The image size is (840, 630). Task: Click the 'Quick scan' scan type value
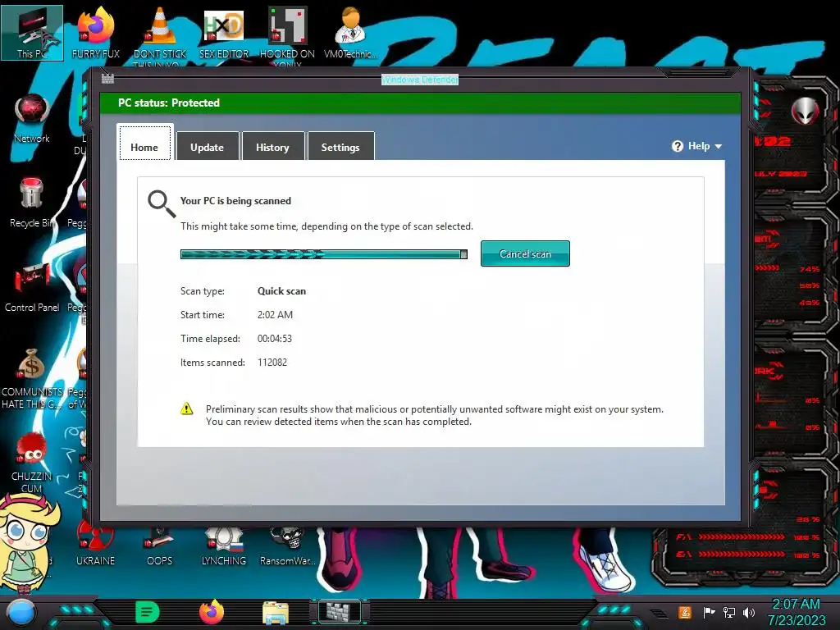coord(281,291)
